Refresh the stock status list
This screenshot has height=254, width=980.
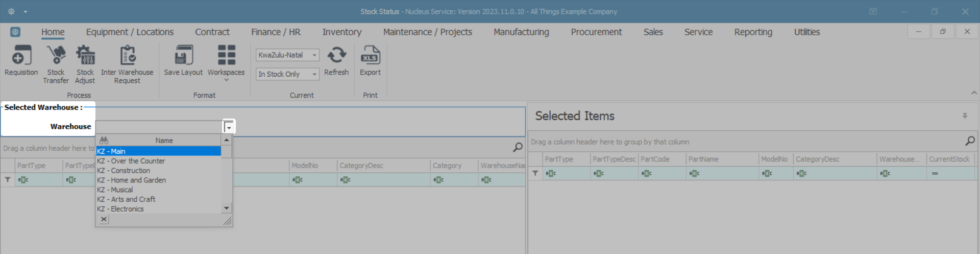(336, 56)
